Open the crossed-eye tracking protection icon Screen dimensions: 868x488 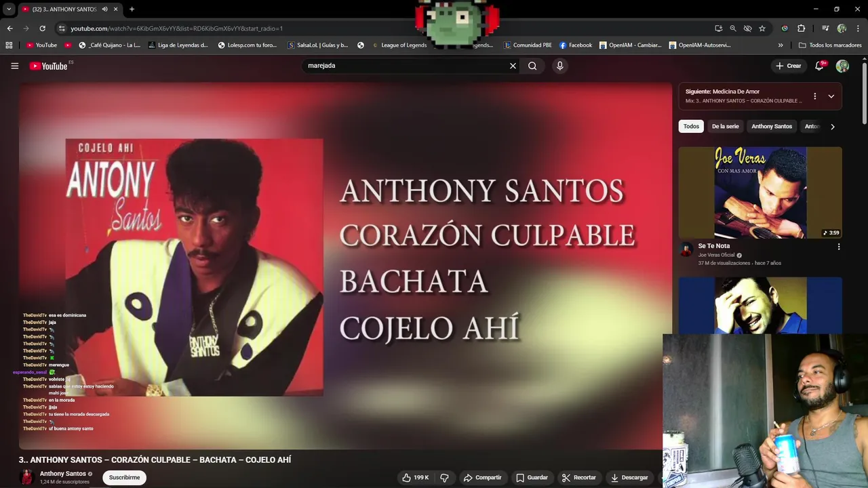pyautogui.click(x=747, y=28)
